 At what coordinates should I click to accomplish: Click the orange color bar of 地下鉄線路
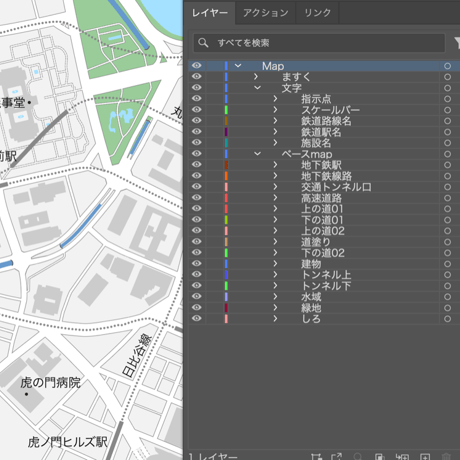pos(226,176)
